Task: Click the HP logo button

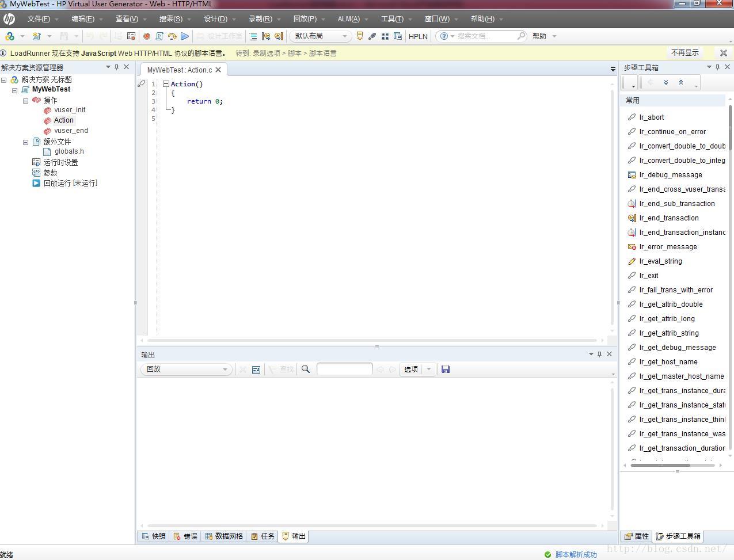Action: (9, 19)
